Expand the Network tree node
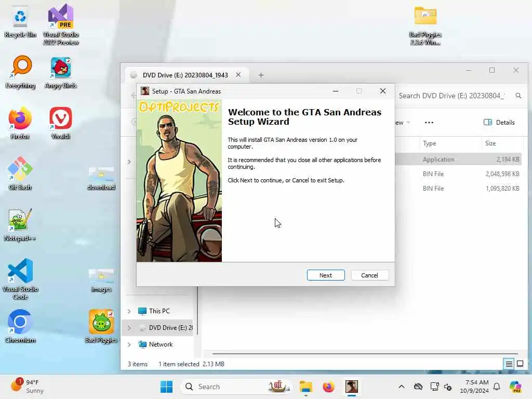 [x=129, y=344]
